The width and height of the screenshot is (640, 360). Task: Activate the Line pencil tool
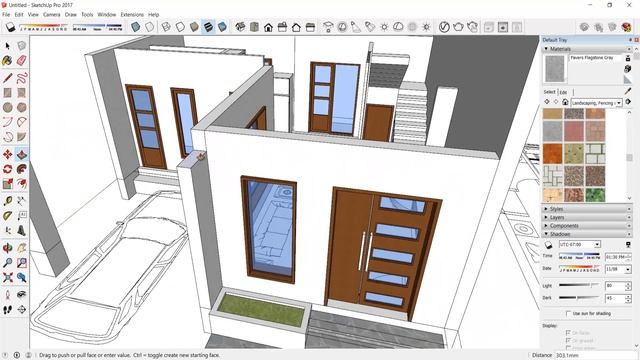pos(7,78)
